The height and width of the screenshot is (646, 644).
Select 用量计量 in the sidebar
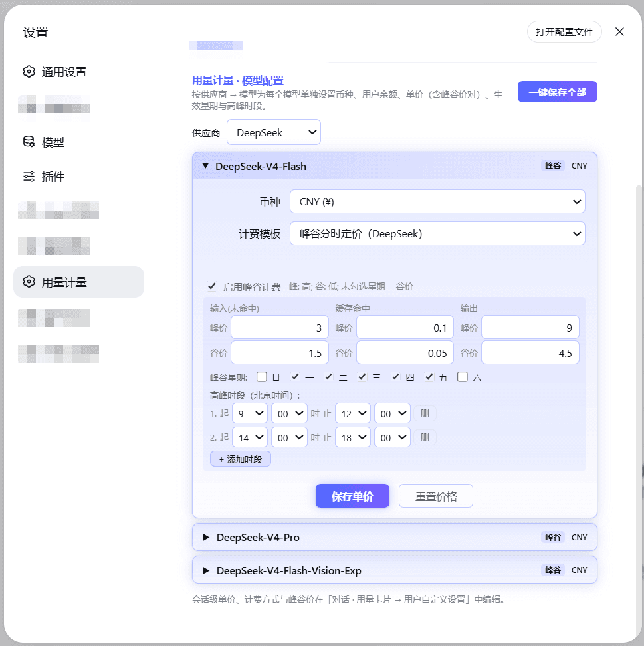click(78, 282)
